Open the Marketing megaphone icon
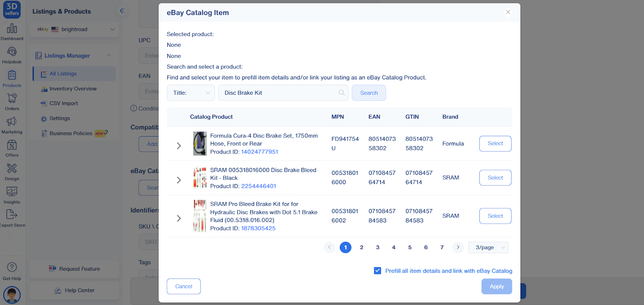This screenshot has height=305, width=644. (x=12, y=125)
